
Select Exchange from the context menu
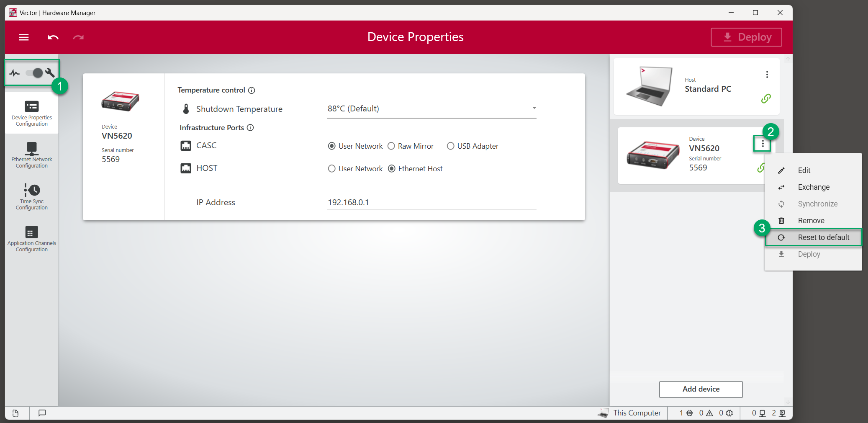click(813, 187)
